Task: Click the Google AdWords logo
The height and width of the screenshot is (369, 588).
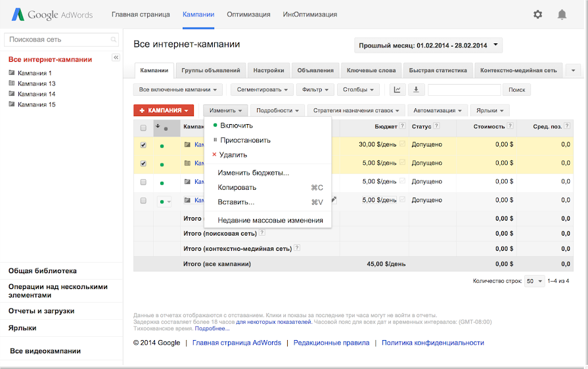Action: click(53, 14)
